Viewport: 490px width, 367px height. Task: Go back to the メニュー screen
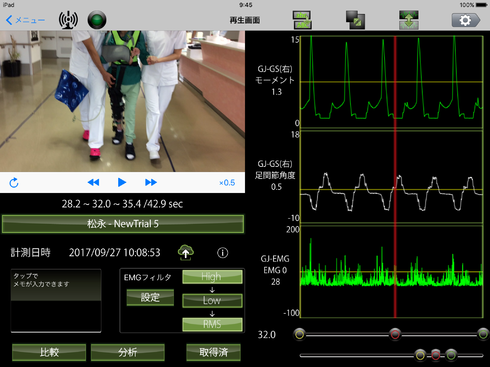point(25,20)
